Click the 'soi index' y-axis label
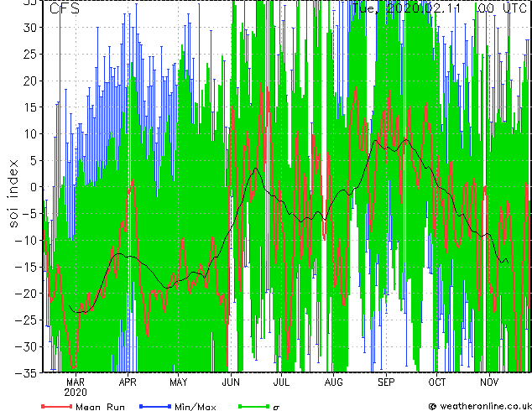This screenshot has height=411, width=532. (13, 194)
